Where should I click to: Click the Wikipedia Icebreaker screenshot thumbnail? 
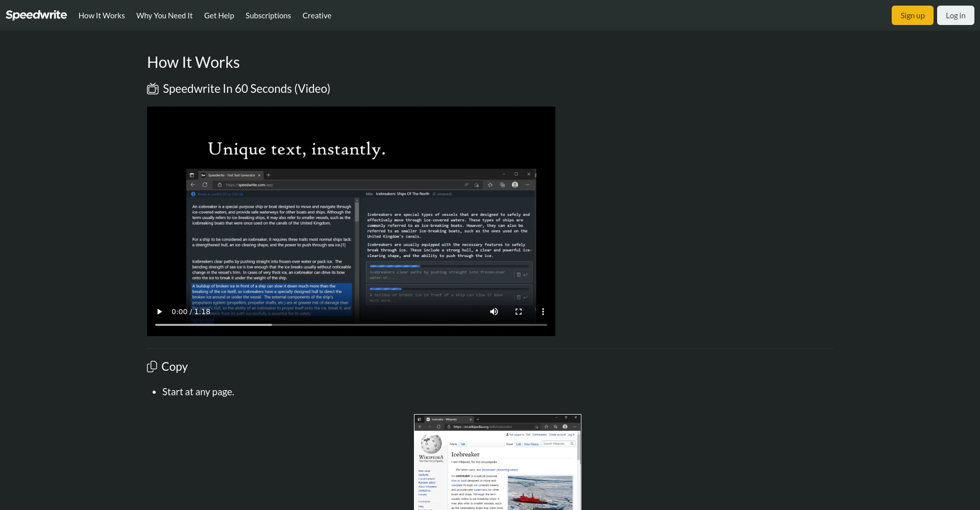[x=498, y=462]
